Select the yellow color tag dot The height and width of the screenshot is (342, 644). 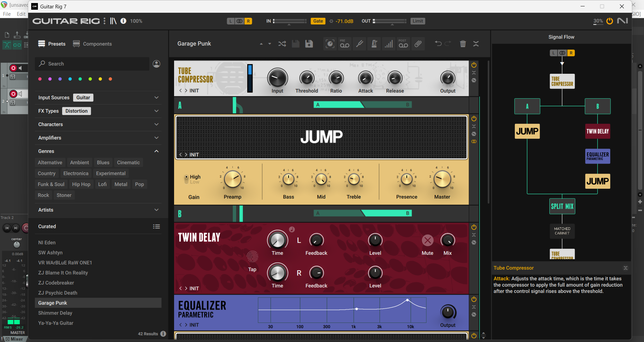point(100,79)
